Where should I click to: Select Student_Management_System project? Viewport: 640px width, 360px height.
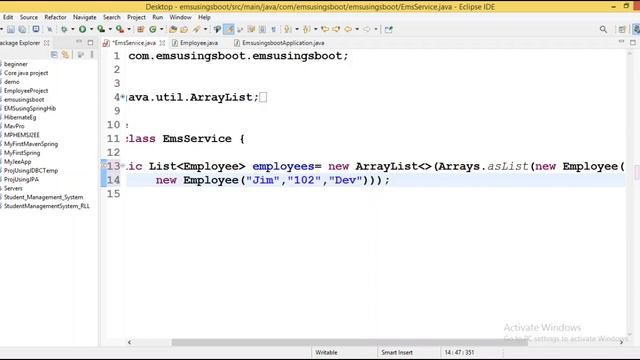coord(43,197)
